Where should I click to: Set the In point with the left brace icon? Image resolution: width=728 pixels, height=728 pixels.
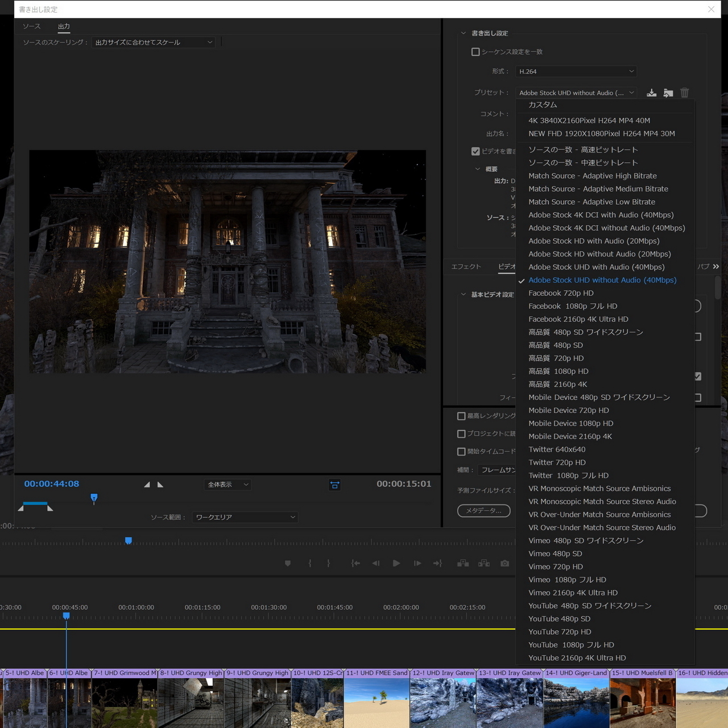pyautogui.click(x=310, y=563)
